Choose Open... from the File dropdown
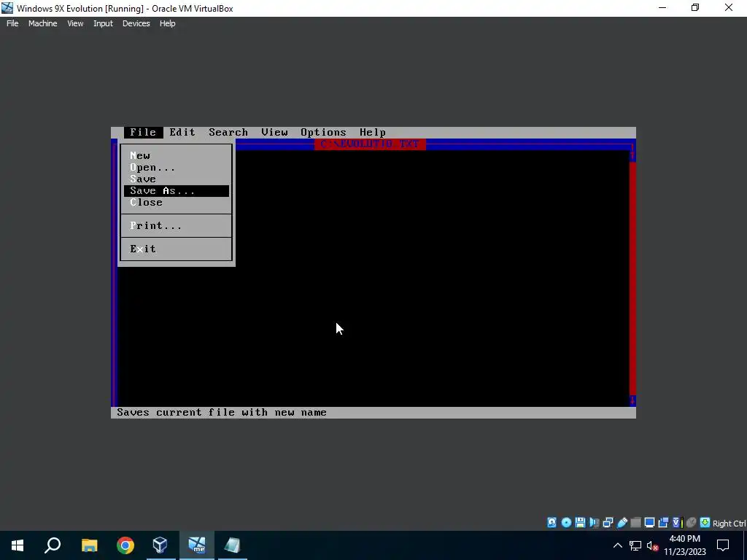Screen dimensions: 747x560 [x=177, y=167]
